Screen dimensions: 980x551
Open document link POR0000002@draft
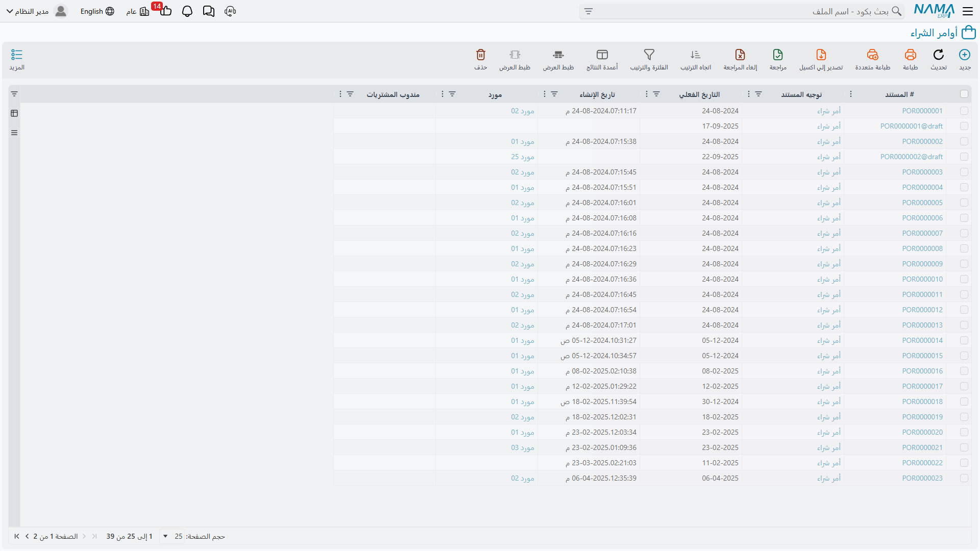(x=912, y=157)
